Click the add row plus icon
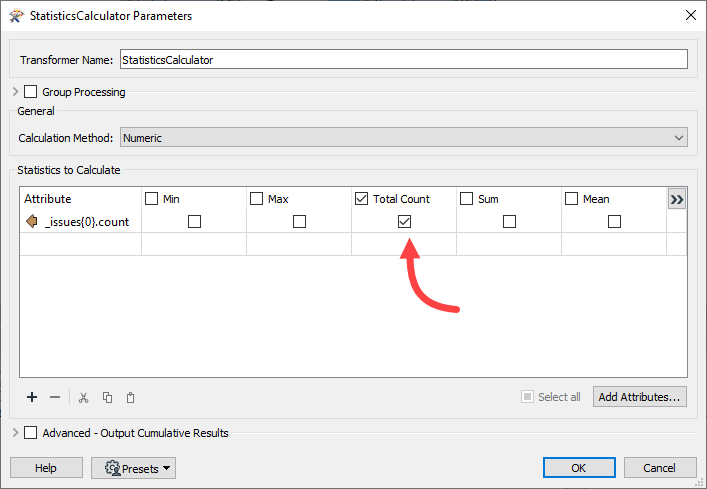 pyautogui.click(x=32, y=397)
